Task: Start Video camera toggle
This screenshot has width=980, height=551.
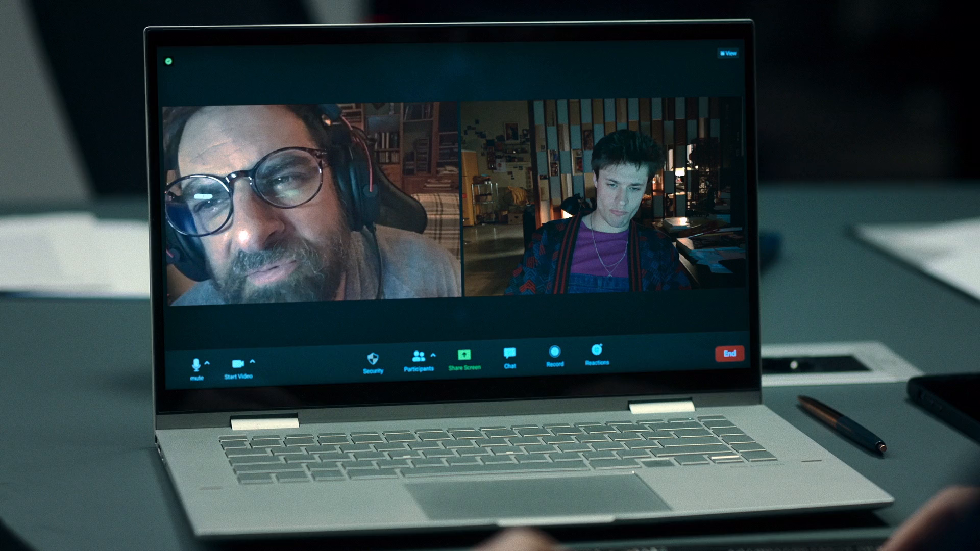Action: 238,368
